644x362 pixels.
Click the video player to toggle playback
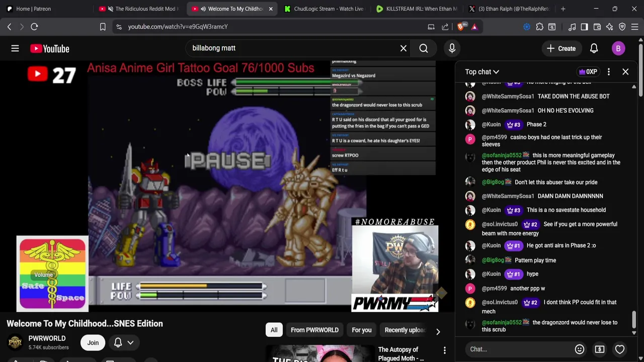click(227, 186)
